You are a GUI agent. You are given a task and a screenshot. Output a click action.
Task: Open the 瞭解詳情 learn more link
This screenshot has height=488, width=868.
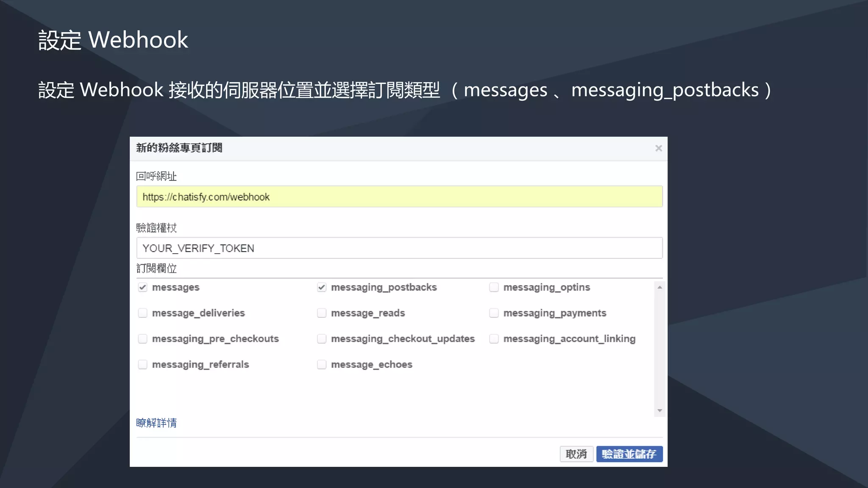(156, 423)
